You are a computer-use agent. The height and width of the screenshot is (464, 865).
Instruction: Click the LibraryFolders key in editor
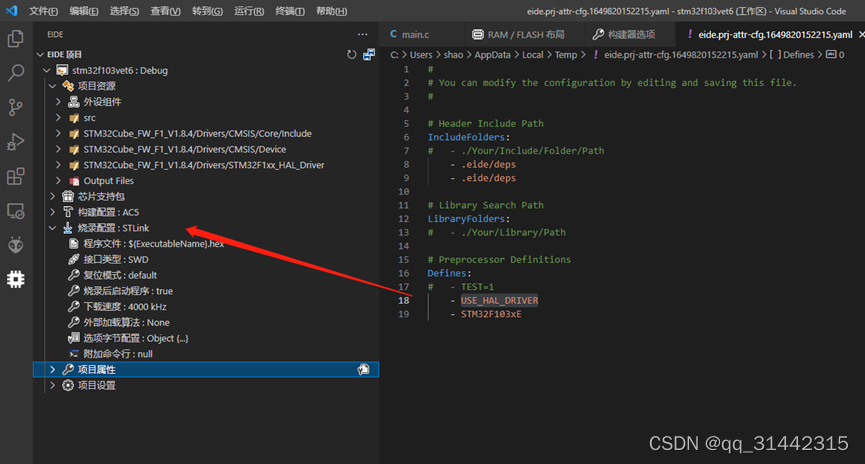point(466,219)
